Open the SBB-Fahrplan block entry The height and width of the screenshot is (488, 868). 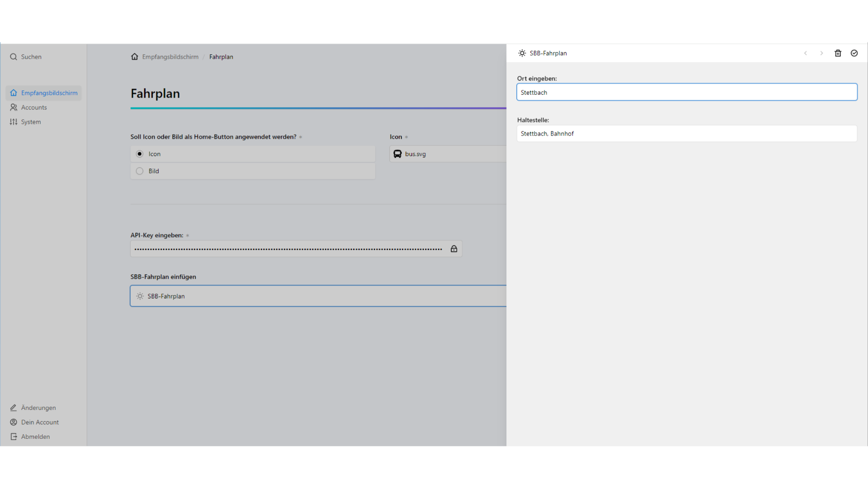[318, 296]
